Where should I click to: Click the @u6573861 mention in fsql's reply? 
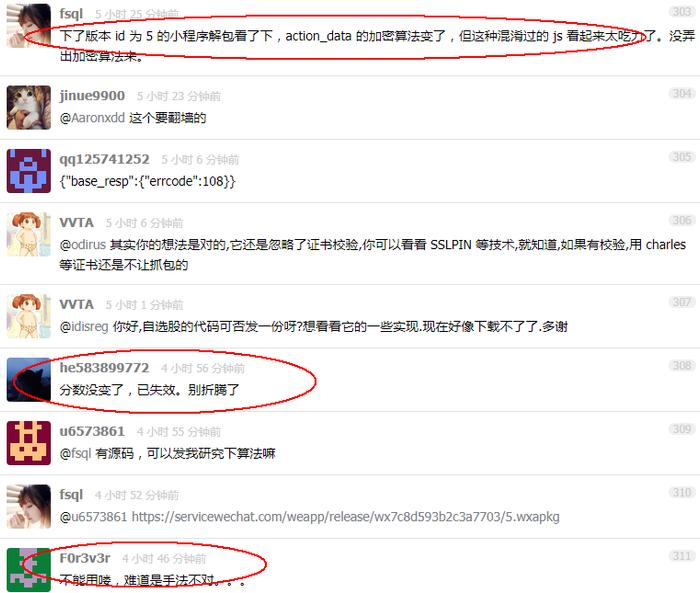[93, 517]
